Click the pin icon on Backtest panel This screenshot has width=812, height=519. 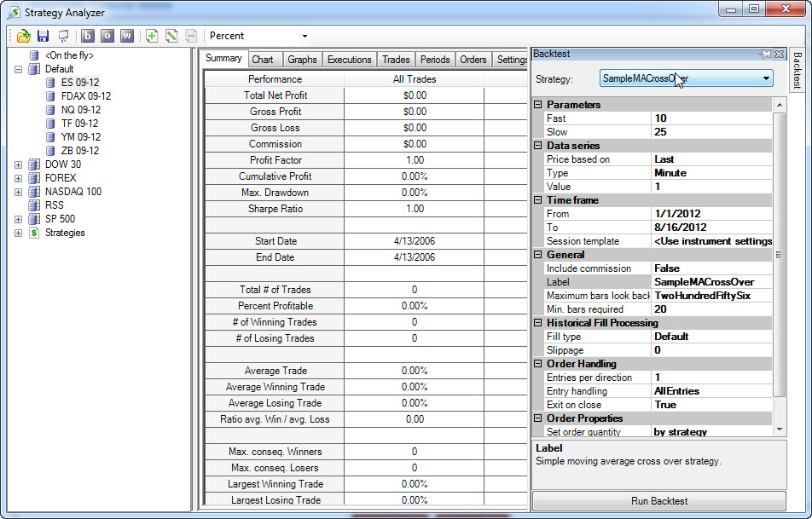[765, 54]
